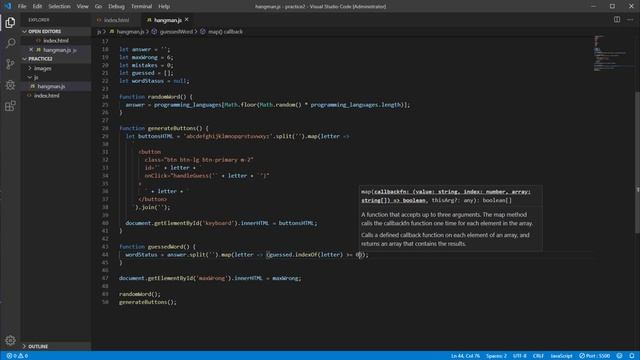This screenshot has height=360, width=640.
Task: Open the View menu
Action: (x=82, y=6)
